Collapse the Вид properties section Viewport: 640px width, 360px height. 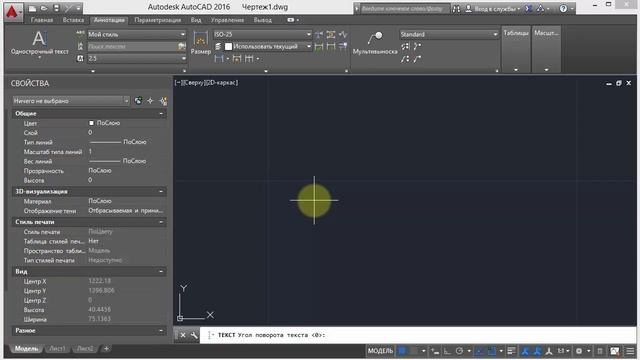coord(161,271)
